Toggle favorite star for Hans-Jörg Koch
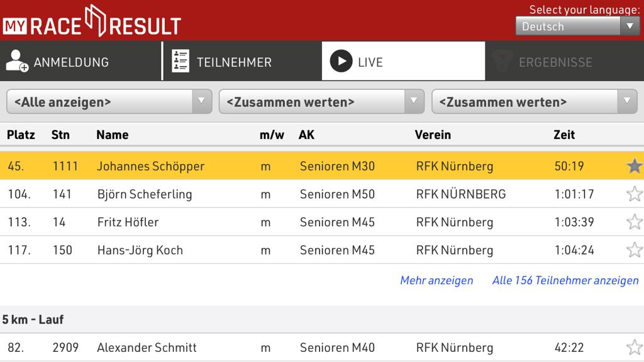This screenshot has height=362, width=644. (634, 250)
